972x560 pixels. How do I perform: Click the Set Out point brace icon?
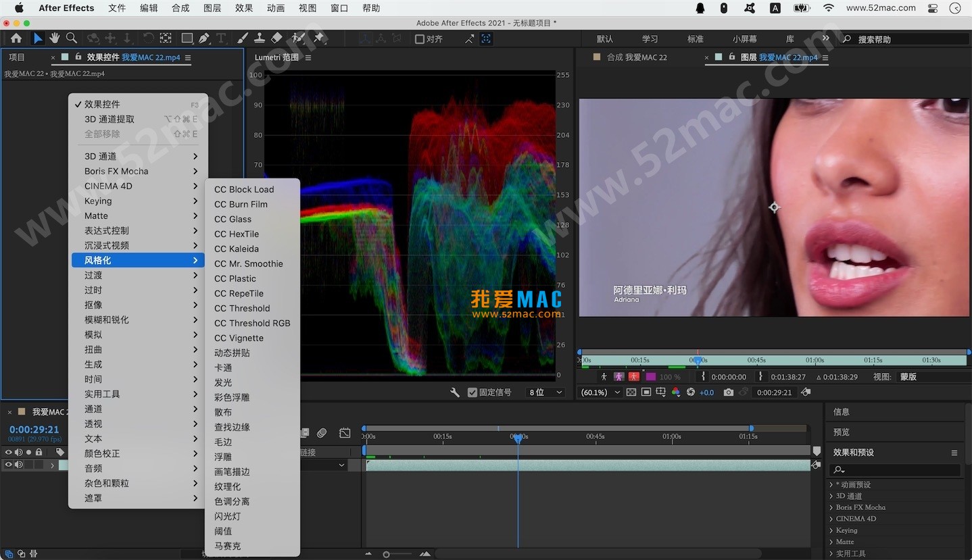(x=760, y=377)
